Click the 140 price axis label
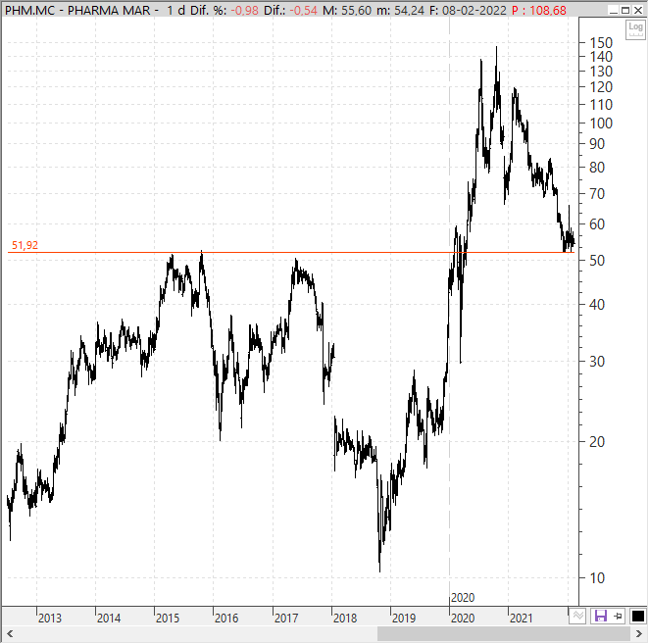Viewport: 649px width, 644px height. tap(601, 56)
